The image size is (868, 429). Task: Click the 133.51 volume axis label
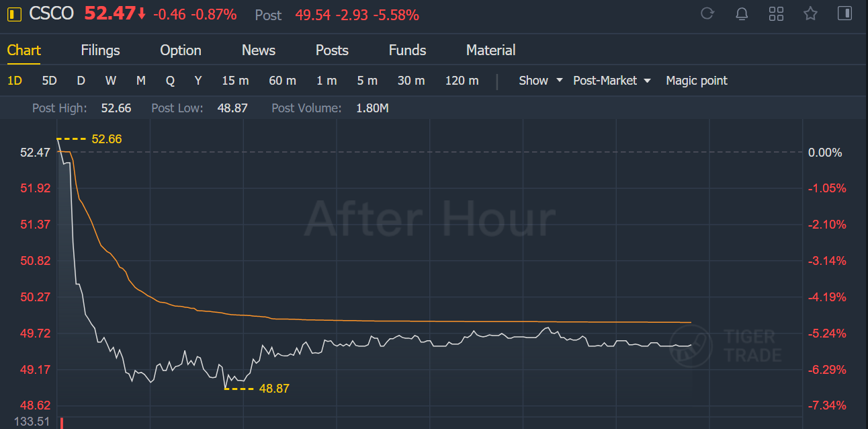point(32,422)
